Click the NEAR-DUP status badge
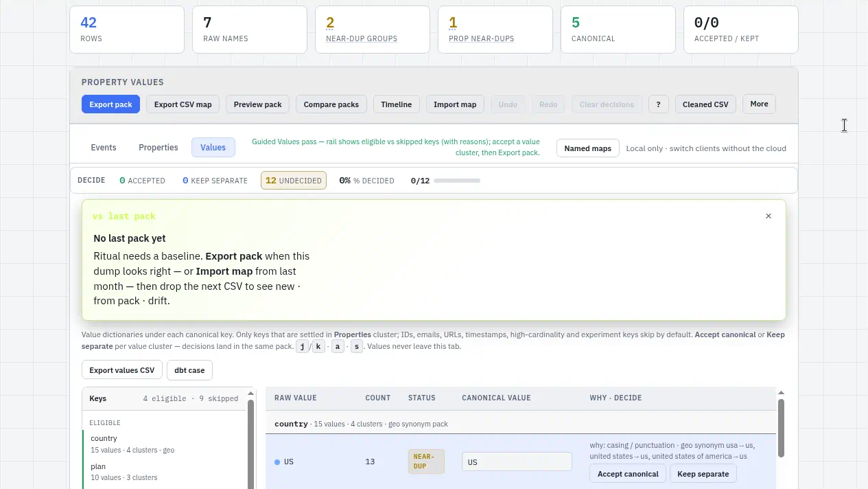Viewport: 868px width, 489px height. tap(426, 462)
